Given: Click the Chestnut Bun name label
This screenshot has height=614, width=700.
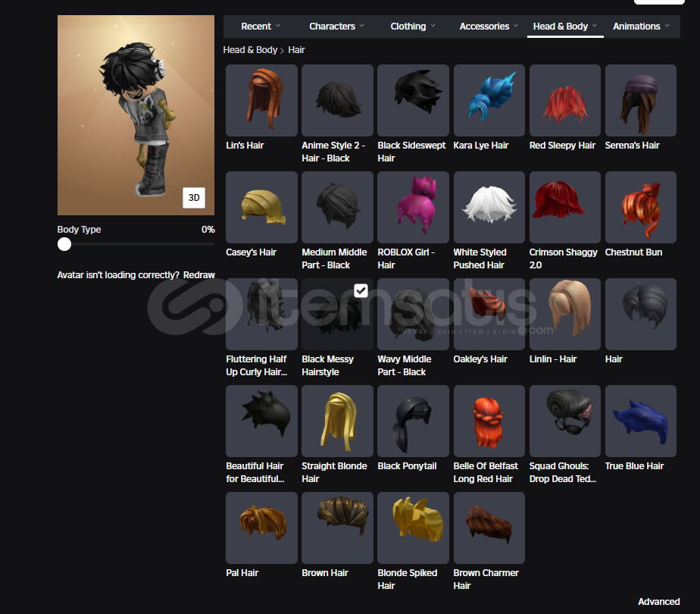Looking at the screenshot, I should 633,252.
